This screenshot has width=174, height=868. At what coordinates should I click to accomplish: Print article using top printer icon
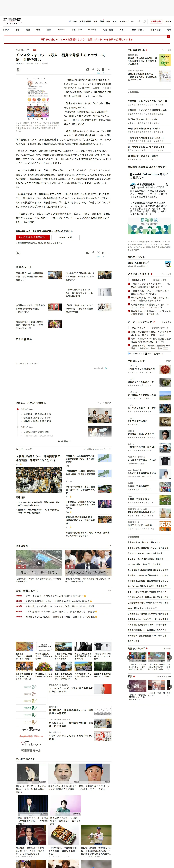pyautogui.click(x=18, y=69)
